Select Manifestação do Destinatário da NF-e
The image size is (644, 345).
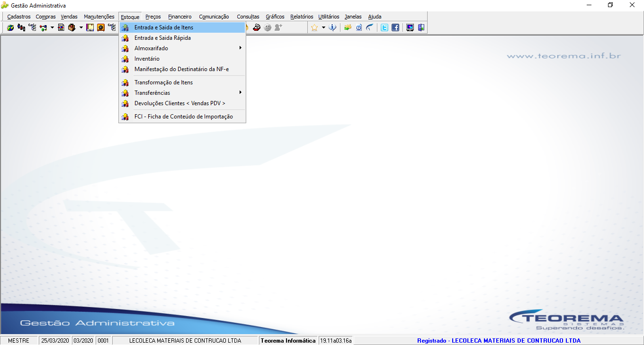(x=182, y=69)
